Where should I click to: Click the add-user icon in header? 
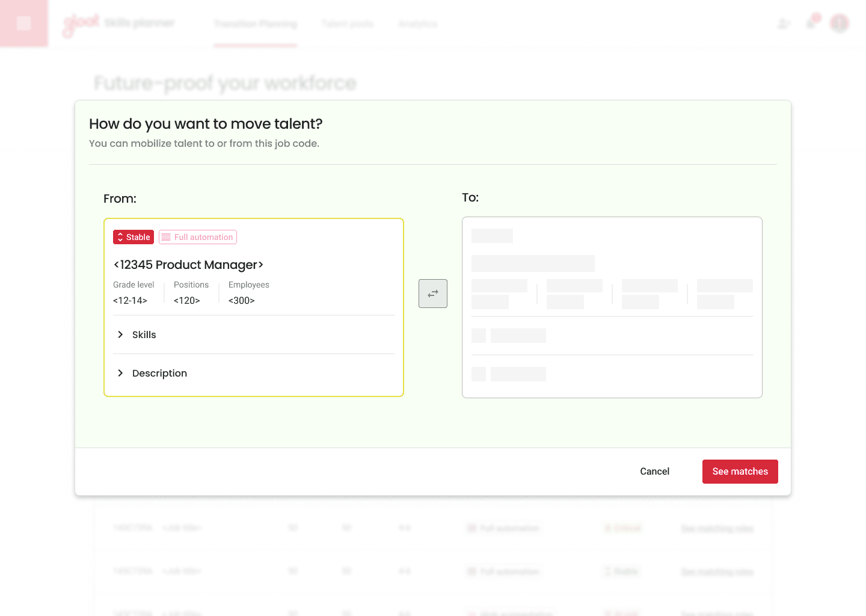pos(784,23)
